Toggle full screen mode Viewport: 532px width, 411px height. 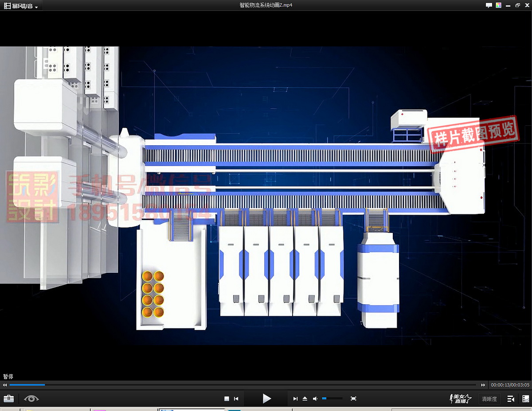pyautogui.click(x=353, y=399)
